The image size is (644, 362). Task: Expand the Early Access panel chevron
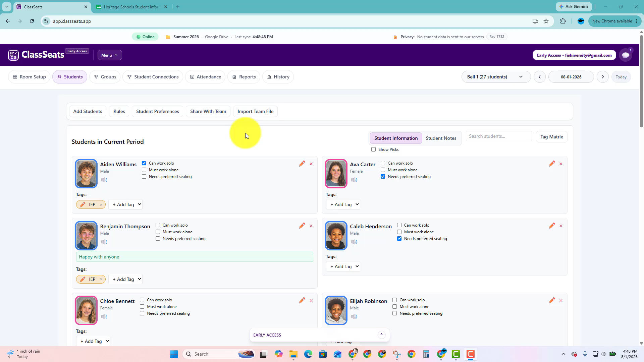pos(381,335)
